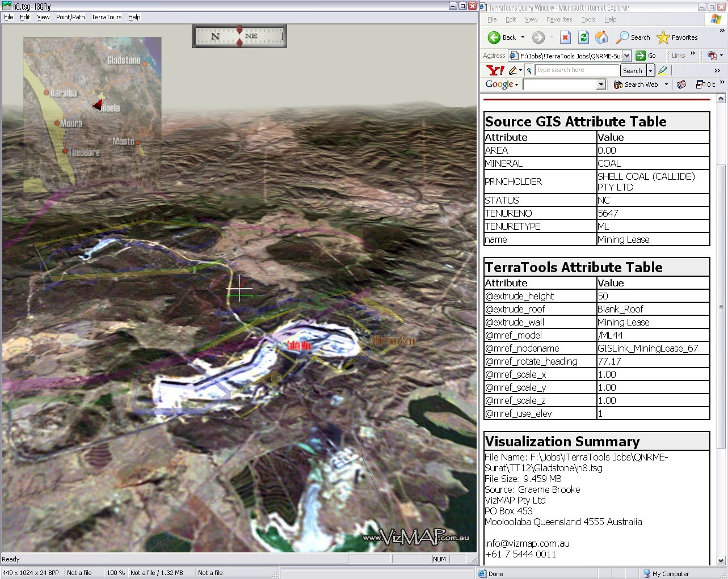Click the IE vertical scrollbar down arrow
Viewport: 728px width, 579px height.
click(722, 560)
